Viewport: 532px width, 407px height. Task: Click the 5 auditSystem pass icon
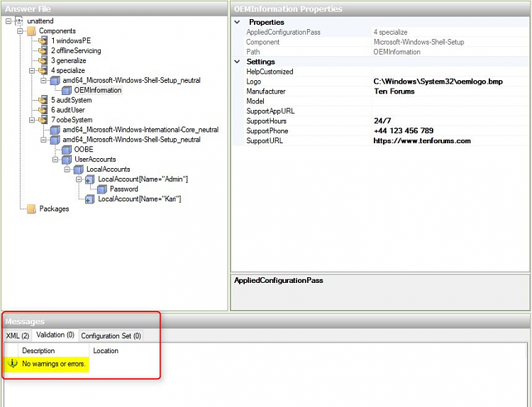pos(43,100)
